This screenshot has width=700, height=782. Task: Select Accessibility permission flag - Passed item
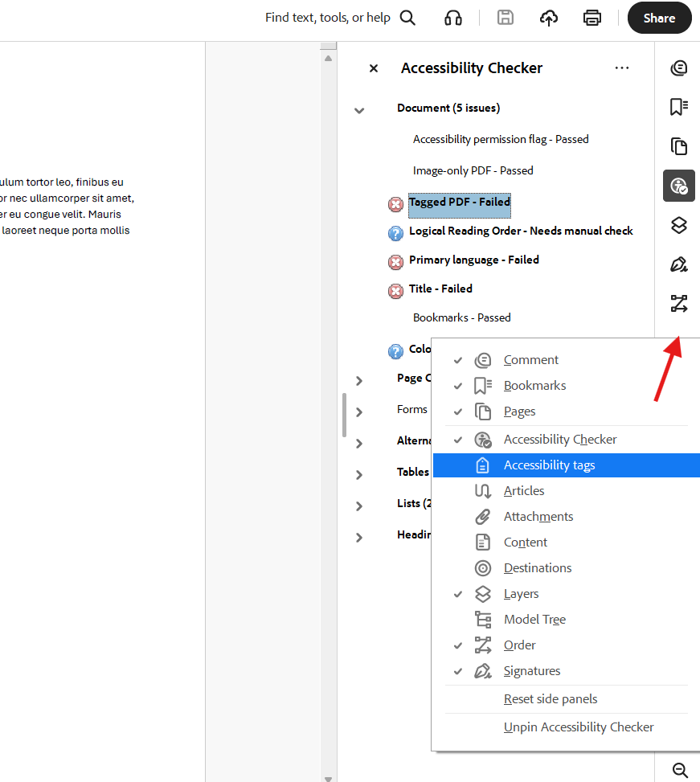[501, 139]
